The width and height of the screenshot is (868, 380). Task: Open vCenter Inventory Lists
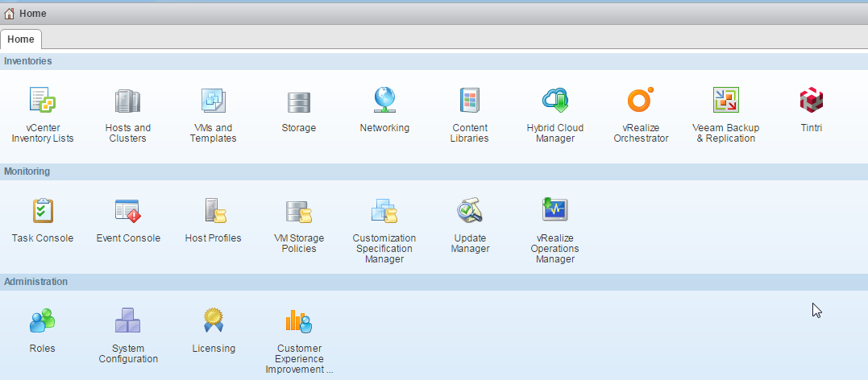[x=43, y=101]
